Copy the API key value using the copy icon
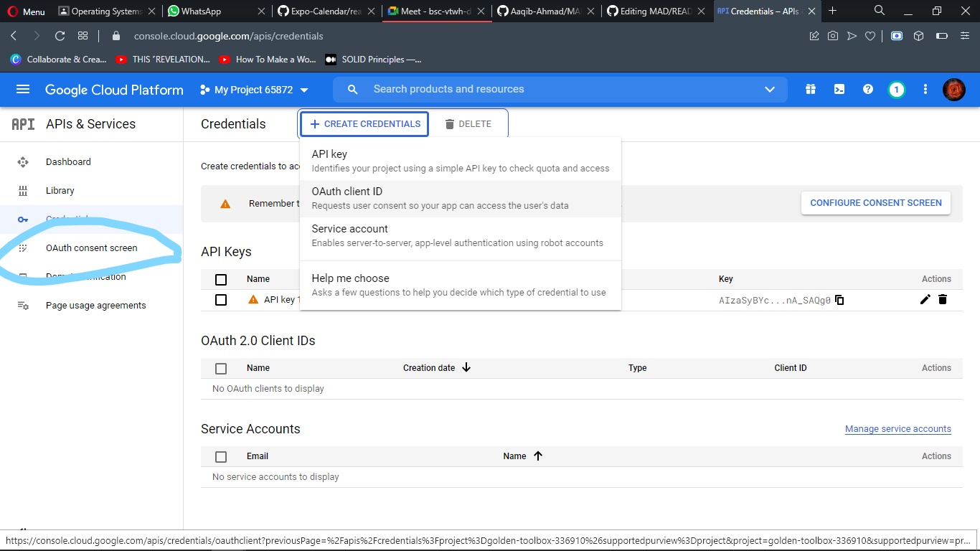 point(839,300)
